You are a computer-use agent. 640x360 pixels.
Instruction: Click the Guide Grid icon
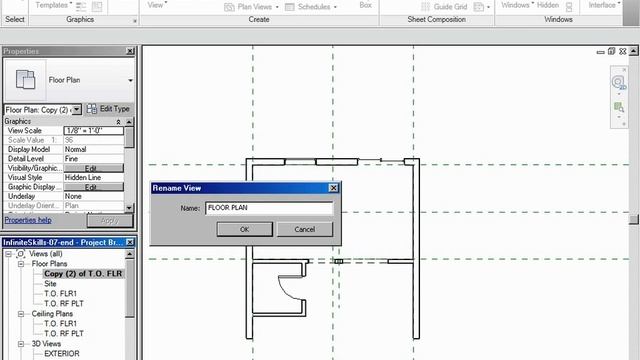425,7
